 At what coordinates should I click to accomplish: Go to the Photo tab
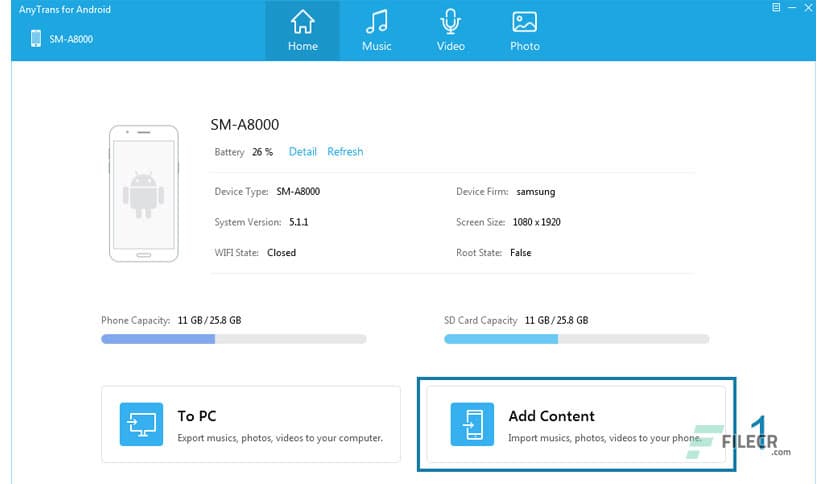coord(525,30)
